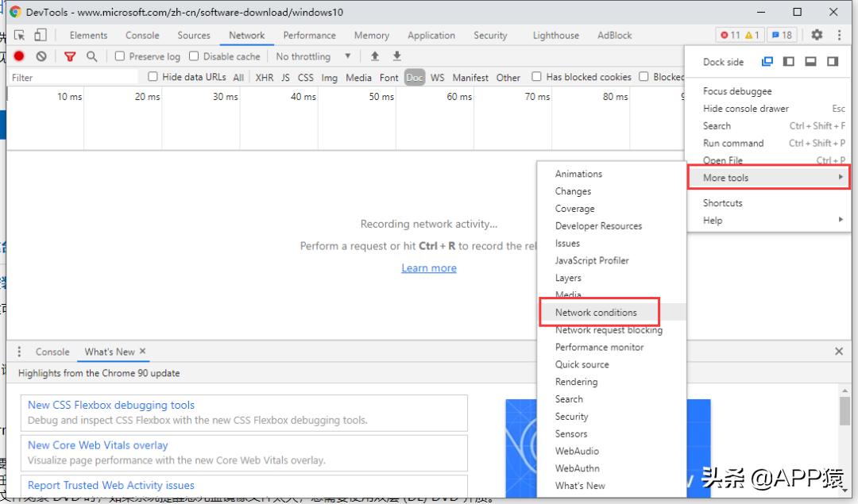Open New Core Web Vitals overlay link
The width and height of the screenshot is (858, 504).
(97, 444)
